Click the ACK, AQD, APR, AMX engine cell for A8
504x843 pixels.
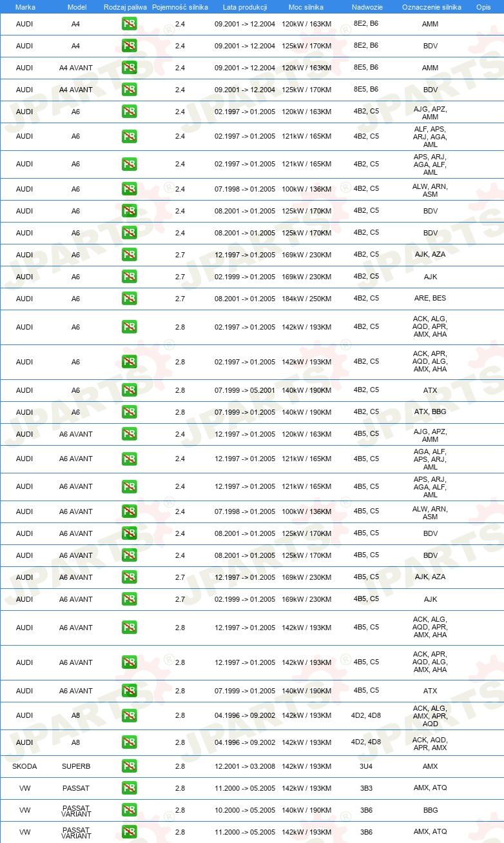(430, 744)
